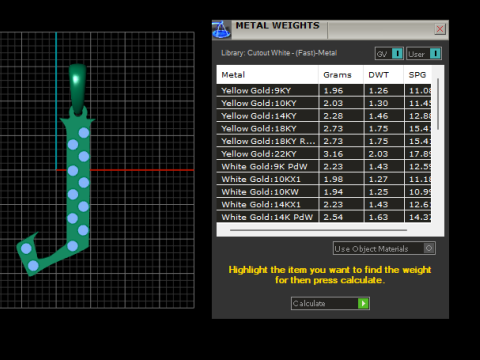The height and width of the screenshot is (360, 480).
Task: Close the Metal Weights panel
Action: coord(440,29)
